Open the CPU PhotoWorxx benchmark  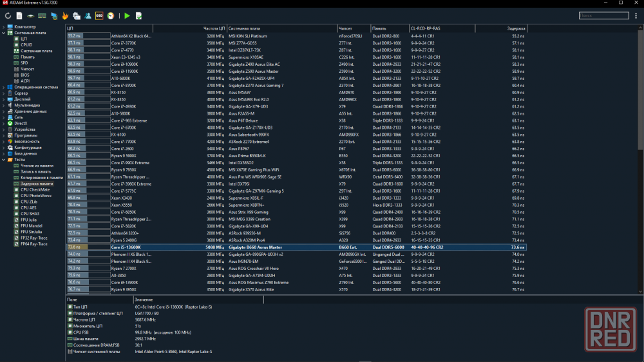36,196
